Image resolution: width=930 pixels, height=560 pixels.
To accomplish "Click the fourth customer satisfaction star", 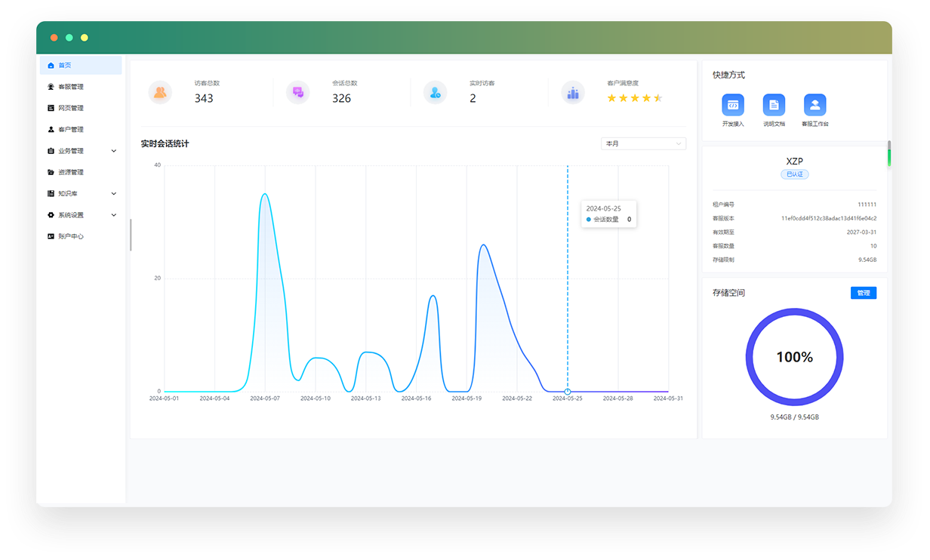I will (x=646, y=98).
